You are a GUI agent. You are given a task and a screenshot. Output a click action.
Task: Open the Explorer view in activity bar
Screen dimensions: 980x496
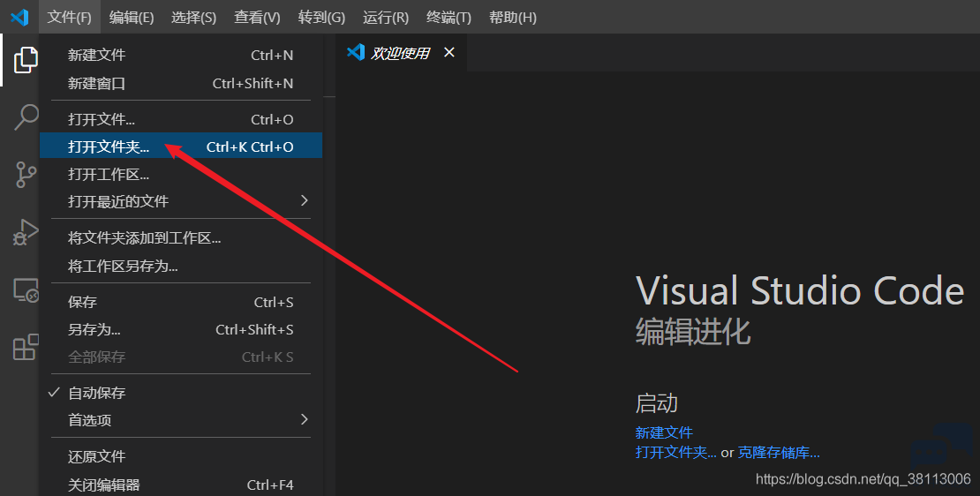click(25, 60)
